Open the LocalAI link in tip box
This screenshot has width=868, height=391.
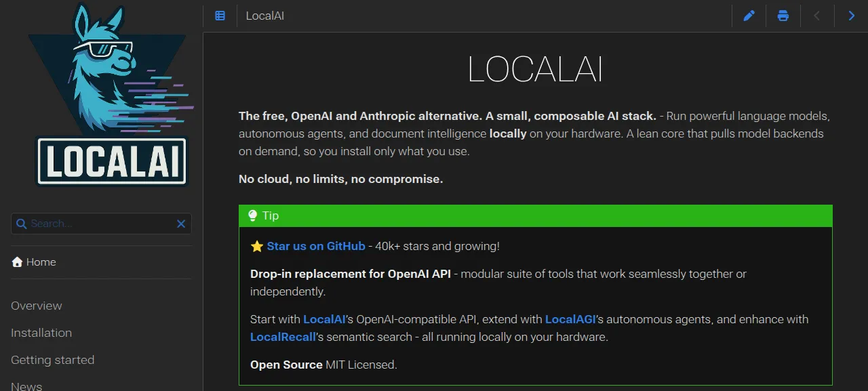point(325,319)
